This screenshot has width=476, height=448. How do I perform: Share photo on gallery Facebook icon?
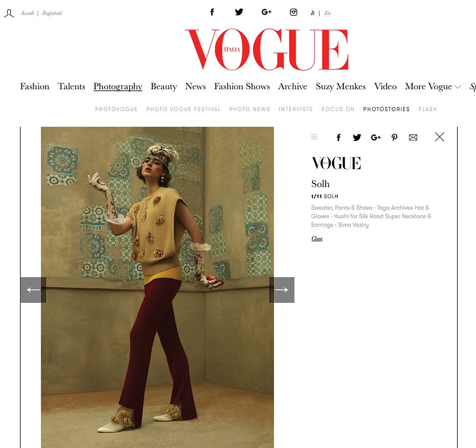pyautogui.click(x=338, y=138)
